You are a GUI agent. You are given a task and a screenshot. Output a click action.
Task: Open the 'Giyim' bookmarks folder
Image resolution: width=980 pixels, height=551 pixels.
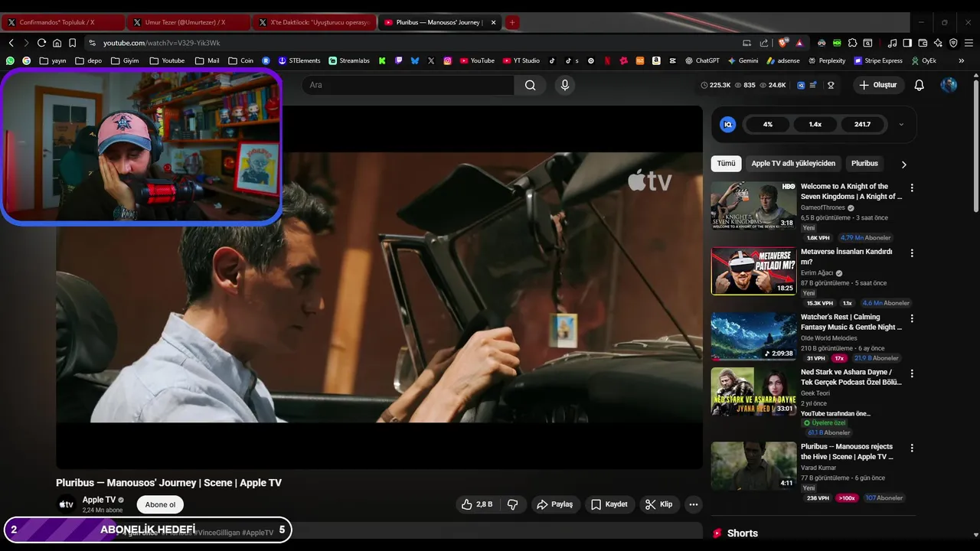[125, 60]
